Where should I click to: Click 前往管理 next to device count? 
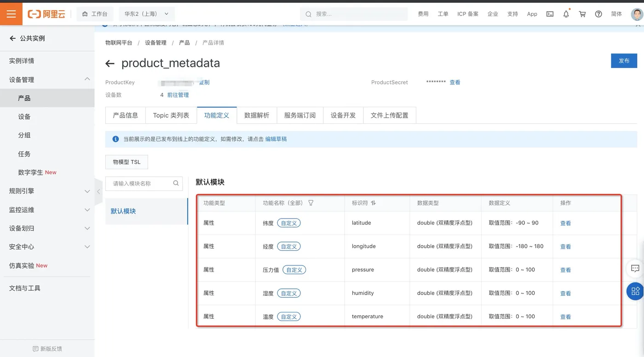pos(178,95)
